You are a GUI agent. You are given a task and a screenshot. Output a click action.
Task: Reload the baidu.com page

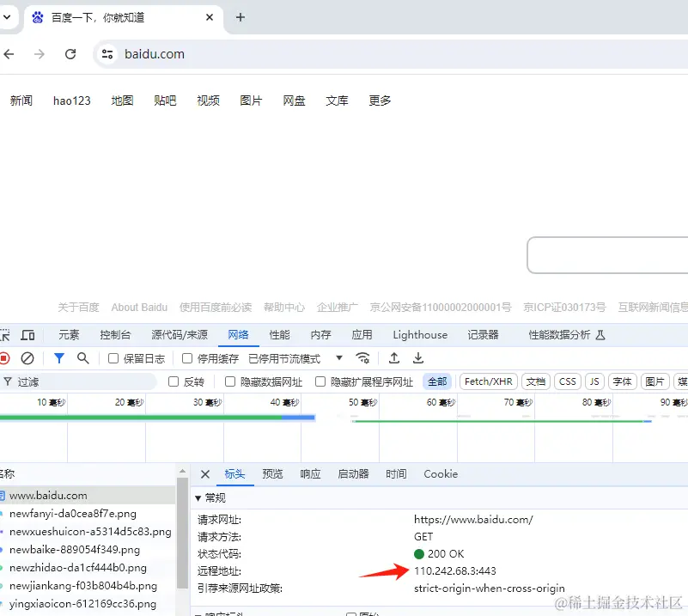[x=70, y=54]
